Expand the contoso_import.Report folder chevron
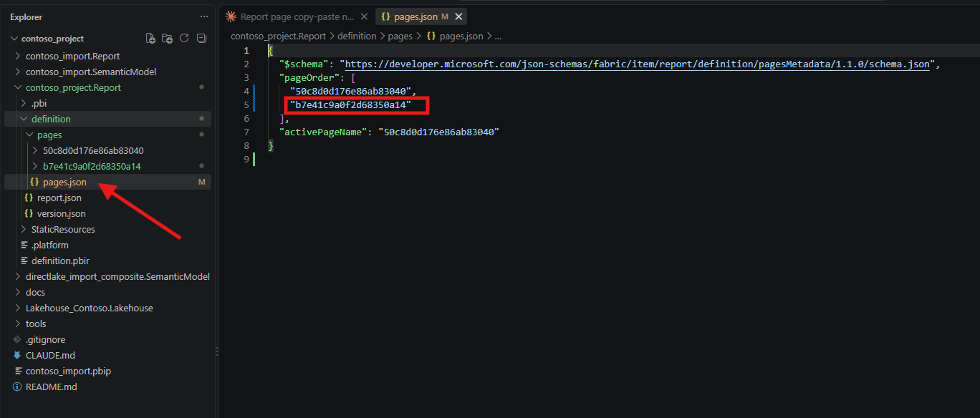The width and height of the screenshot is (980, 418). pyautogui.click(x=19, y=56)
